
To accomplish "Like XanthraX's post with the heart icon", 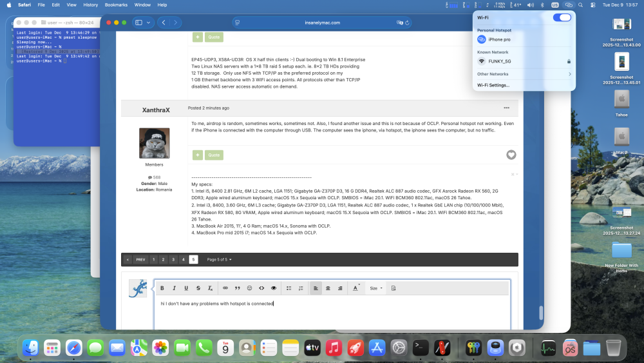I will 511,155.
